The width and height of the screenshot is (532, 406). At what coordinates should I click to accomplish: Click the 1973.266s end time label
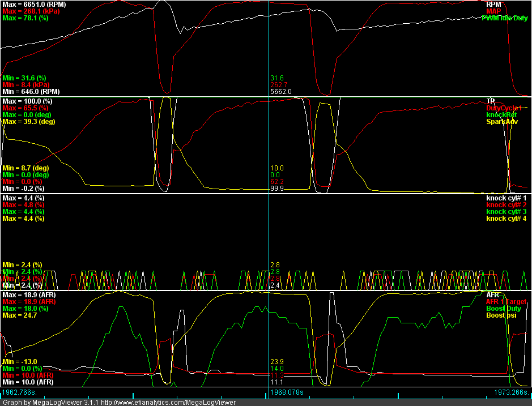point(512,392)
